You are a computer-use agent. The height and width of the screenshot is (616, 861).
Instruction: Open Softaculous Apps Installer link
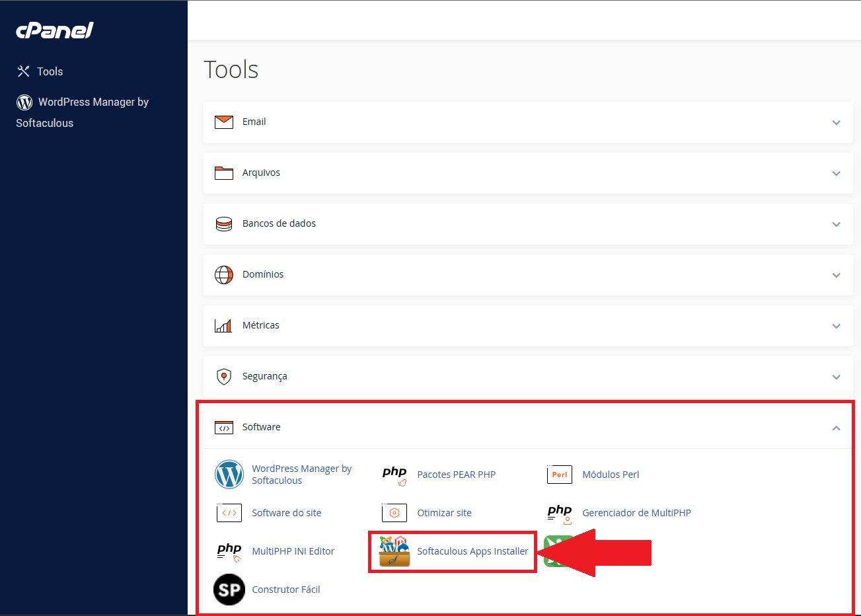tap(472, 551)
